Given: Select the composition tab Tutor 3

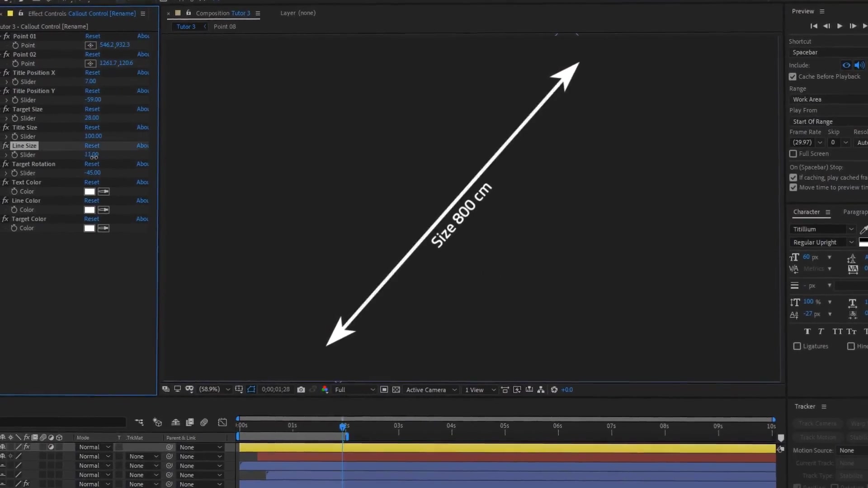Looking at the screenshot, I should (185, 26).
